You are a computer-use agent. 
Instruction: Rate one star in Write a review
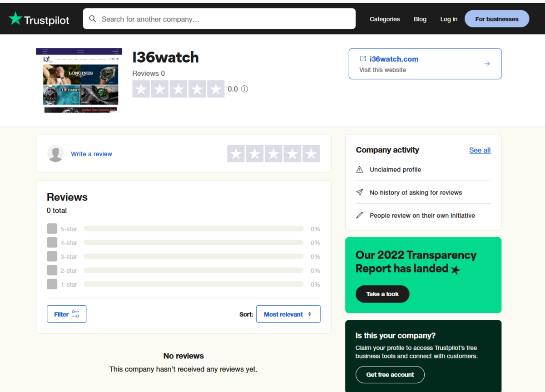236,154
